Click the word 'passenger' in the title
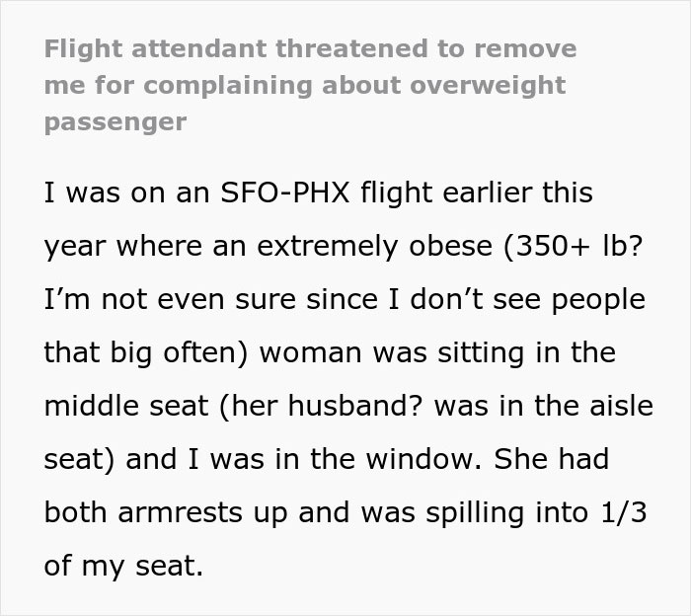Image resolution: width=691 pixels, height=616 pixels. click(x=101, y=124)
